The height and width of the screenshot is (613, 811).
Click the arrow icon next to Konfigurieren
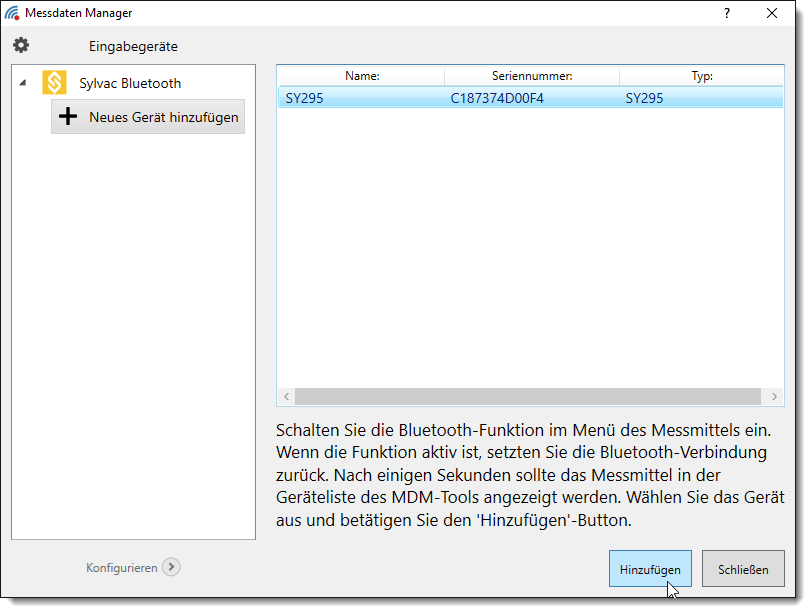click(x=171, y=567)
